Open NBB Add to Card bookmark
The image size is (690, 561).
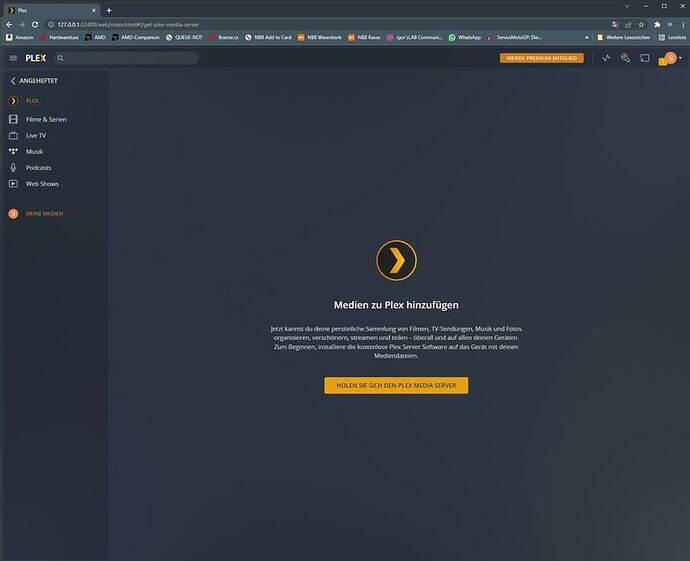coord(268,37)
